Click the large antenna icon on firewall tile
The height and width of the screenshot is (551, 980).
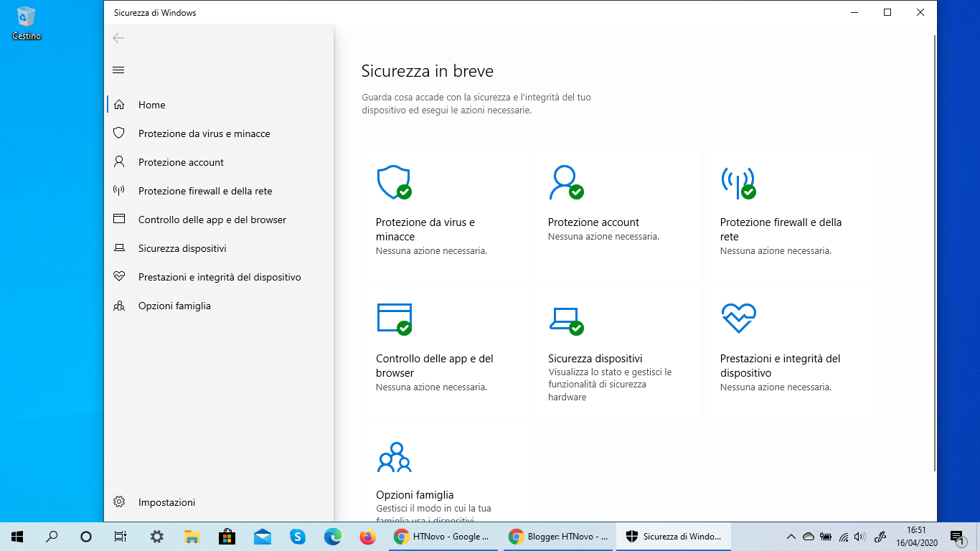pos(738,182)
